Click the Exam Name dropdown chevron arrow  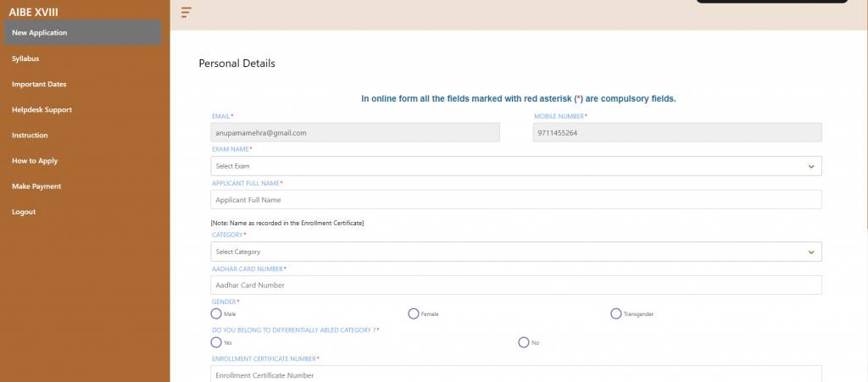pyautogui.click(x=811, y=166)
